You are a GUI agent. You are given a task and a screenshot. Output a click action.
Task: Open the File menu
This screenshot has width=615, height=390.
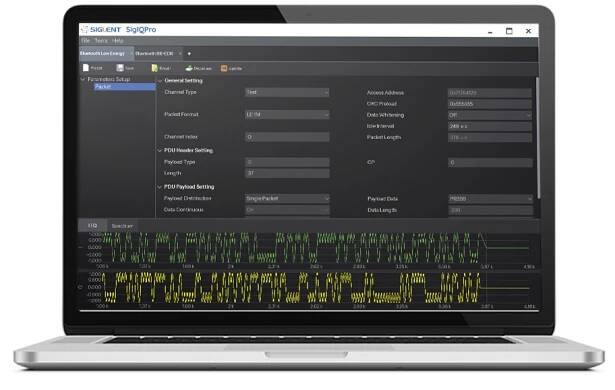(86, 40)
